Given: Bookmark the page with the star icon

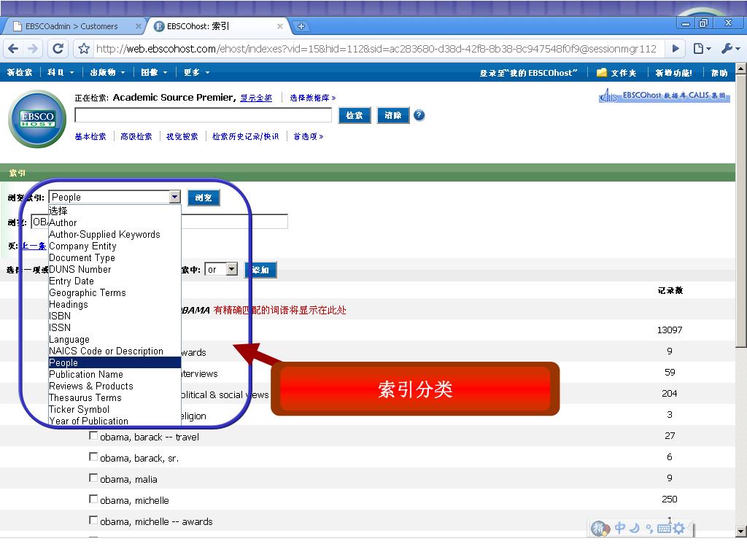Looking at the screenshot, I should [x=84, y=49].
